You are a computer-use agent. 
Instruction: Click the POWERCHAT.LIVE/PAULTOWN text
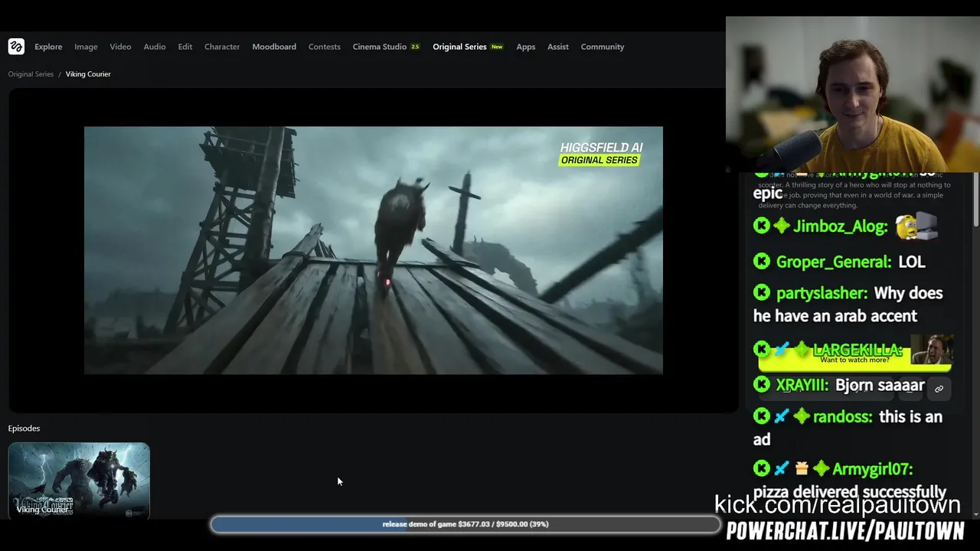pos(845,531)
